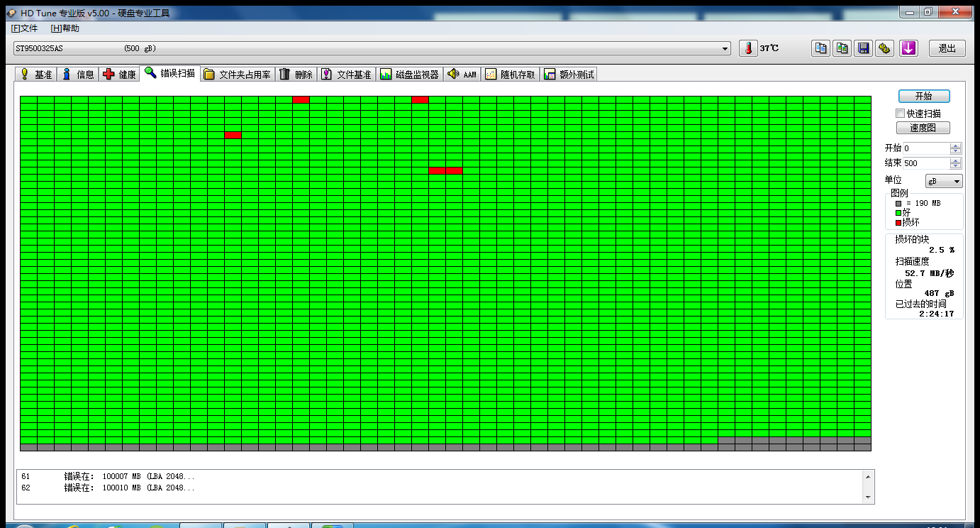980x528 pixels.
Task: Click the 退出 exit button
Action: 947,48
